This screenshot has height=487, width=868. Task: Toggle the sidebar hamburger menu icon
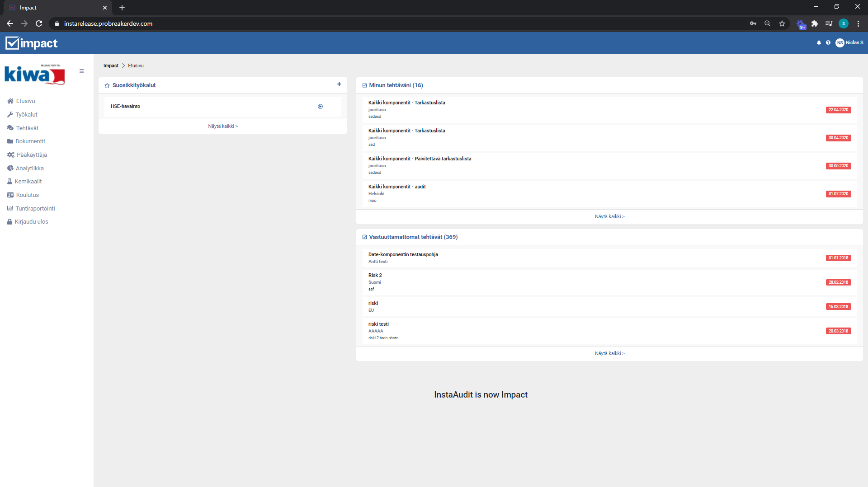tap(81, 71)
